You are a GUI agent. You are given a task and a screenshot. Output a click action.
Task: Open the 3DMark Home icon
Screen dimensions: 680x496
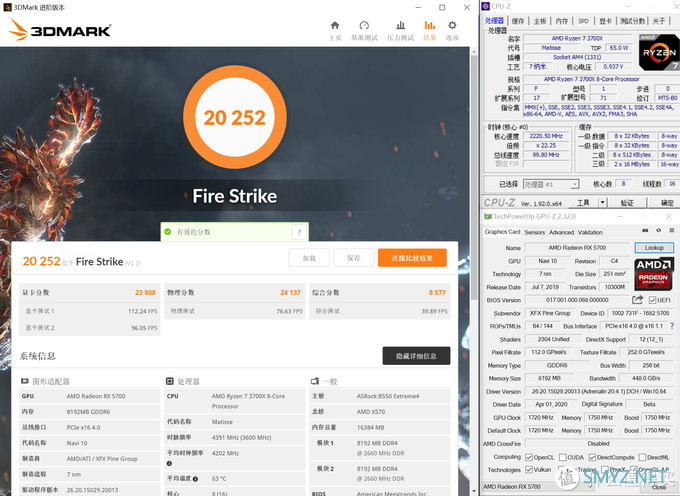click(335, 26)
